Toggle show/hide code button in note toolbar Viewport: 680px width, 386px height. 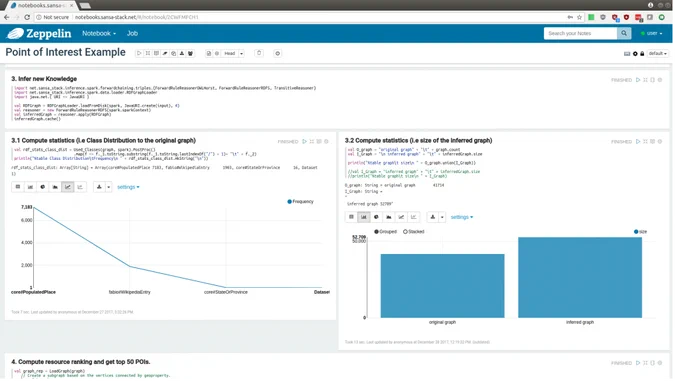[148, 53]
